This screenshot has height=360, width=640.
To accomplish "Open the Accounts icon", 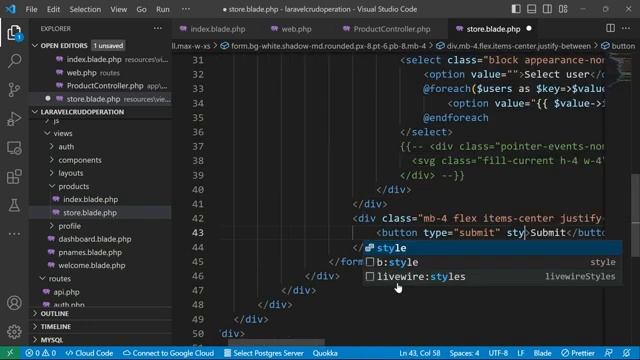I will [14, 303].
